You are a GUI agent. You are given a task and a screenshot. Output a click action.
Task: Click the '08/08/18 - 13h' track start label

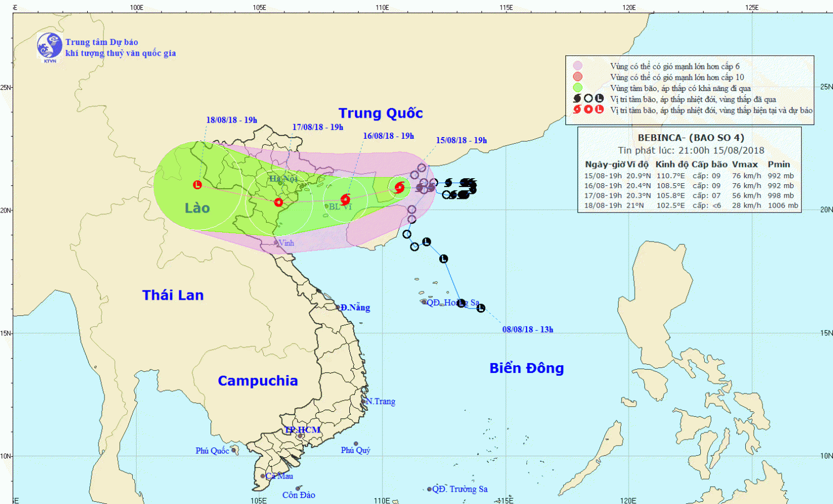528,330
